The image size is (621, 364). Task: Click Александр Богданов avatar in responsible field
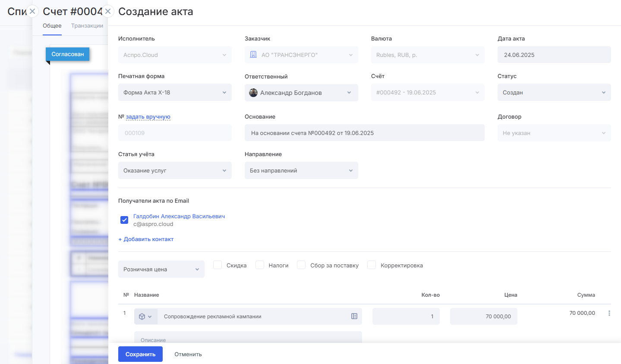click(x=253, y=93)
